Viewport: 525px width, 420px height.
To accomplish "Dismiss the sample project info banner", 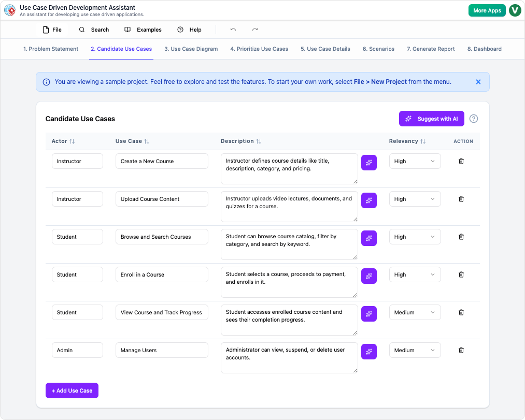I will pyautogui.click(x=478, y=82).
